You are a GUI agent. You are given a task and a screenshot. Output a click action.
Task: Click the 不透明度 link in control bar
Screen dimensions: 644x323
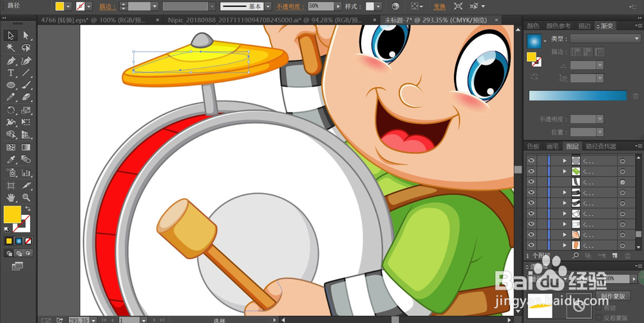tap(291, 6)
